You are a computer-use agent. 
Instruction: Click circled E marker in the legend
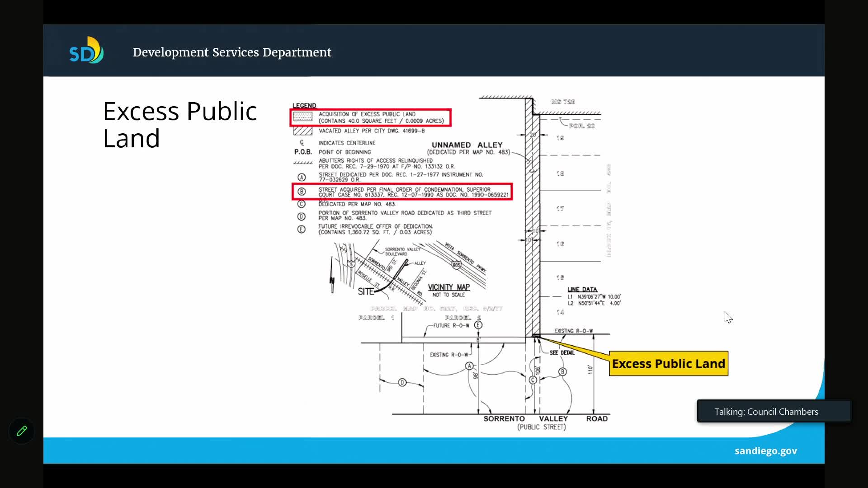[x=302, y=229]
